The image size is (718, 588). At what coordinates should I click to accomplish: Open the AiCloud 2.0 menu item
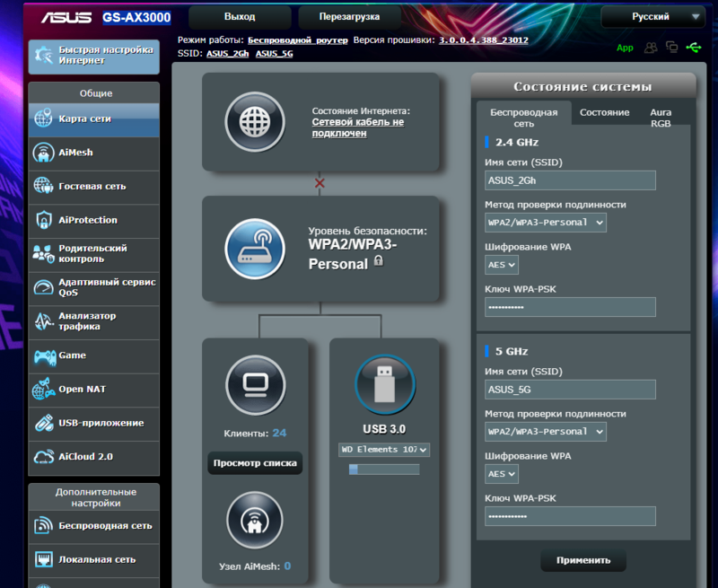(94, 457)
